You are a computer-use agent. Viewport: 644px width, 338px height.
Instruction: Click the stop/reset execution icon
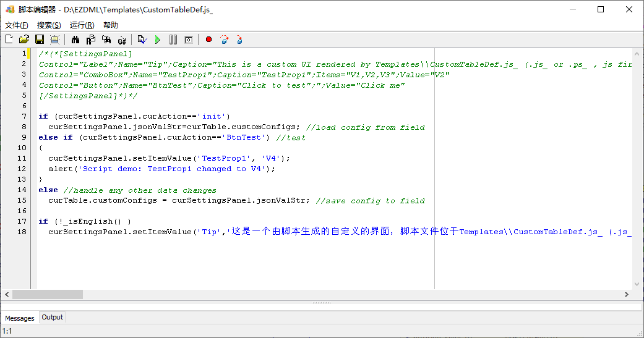tap(189, 40)
